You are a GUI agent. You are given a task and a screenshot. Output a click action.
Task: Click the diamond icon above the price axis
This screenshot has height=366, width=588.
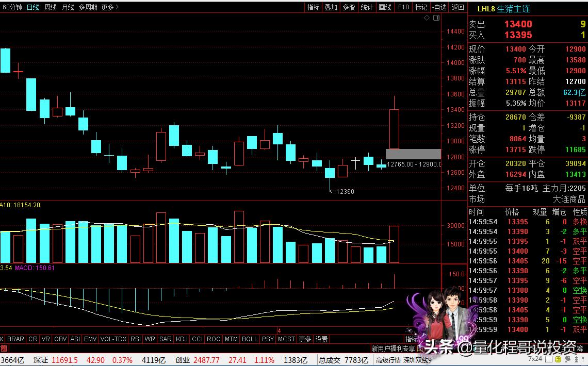click(x=427, y=18)
